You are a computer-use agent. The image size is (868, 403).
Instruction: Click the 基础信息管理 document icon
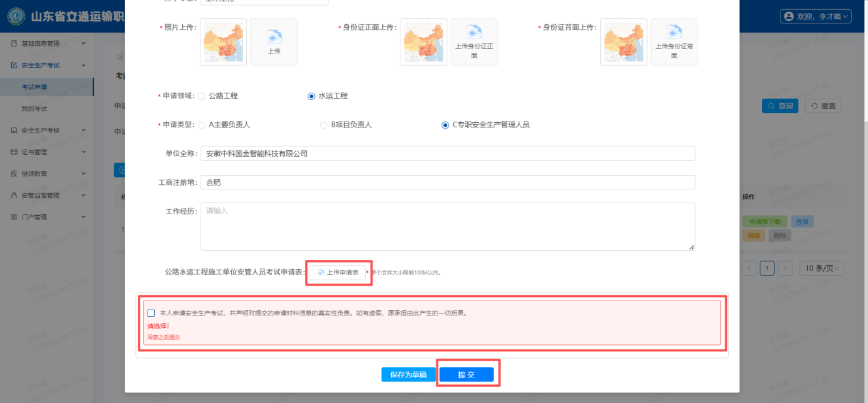14,44
